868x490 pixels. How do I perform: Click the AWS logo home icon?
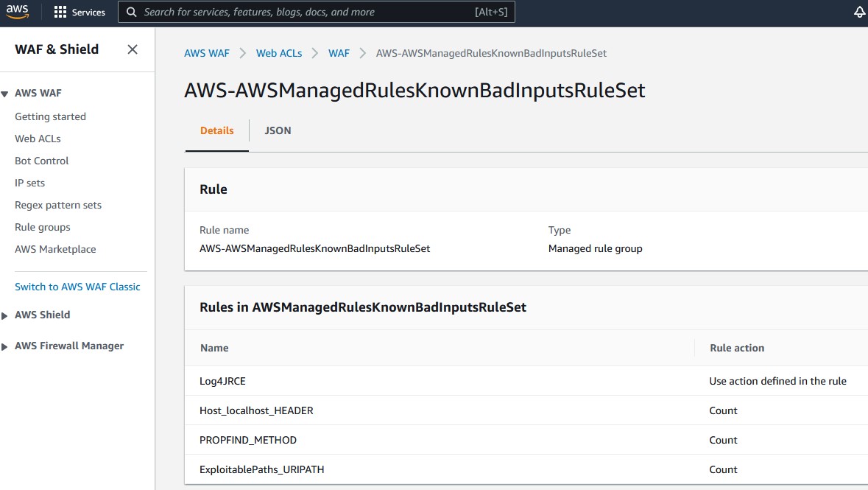pos(17,12)
